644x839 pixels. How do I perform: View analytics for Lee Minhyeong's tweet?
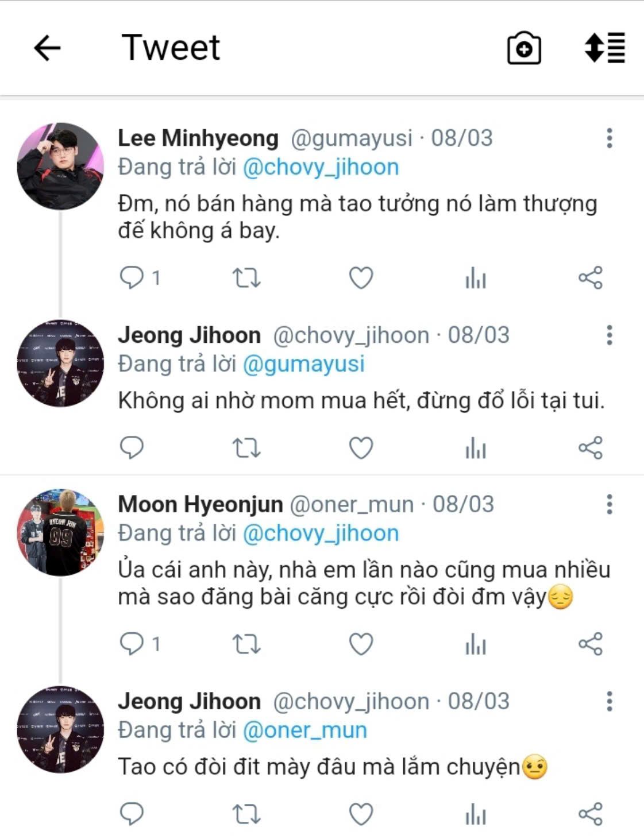coord(476,279)
